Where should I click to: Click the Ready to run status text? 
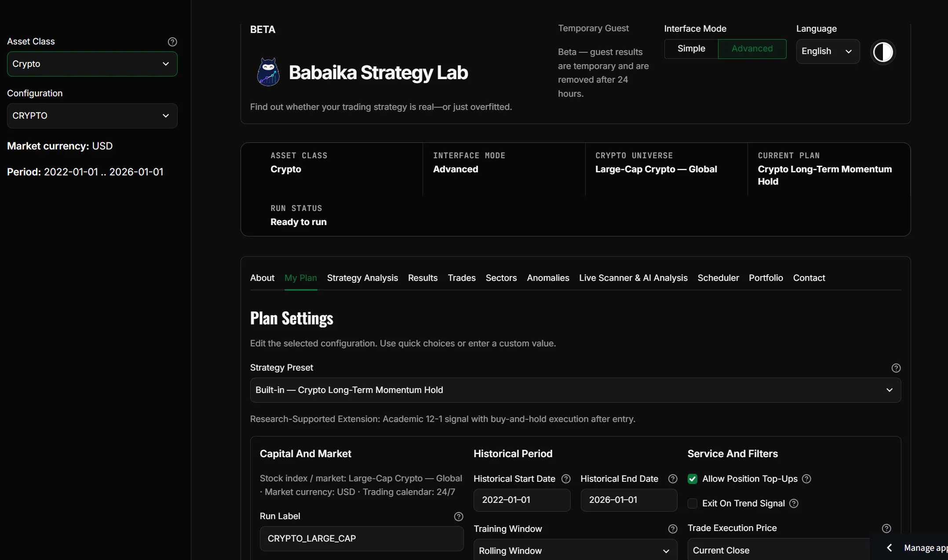(x=298, y=222)
